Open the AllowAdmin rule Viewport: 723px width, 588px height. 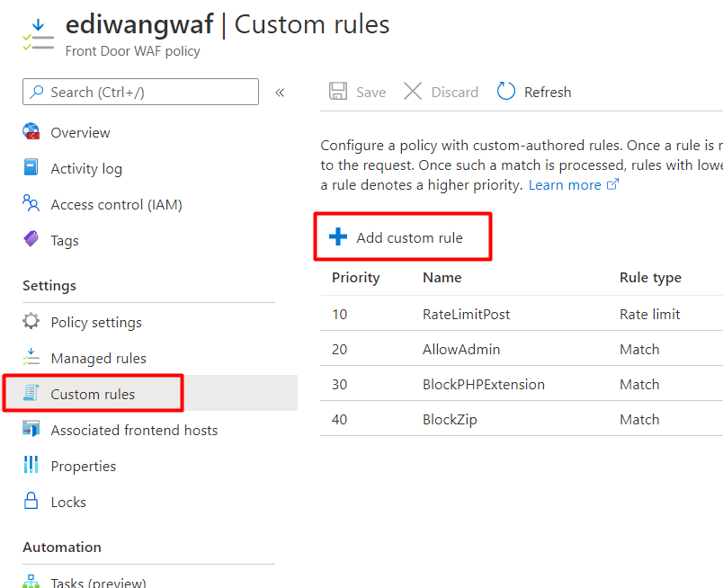coord(461,349)
